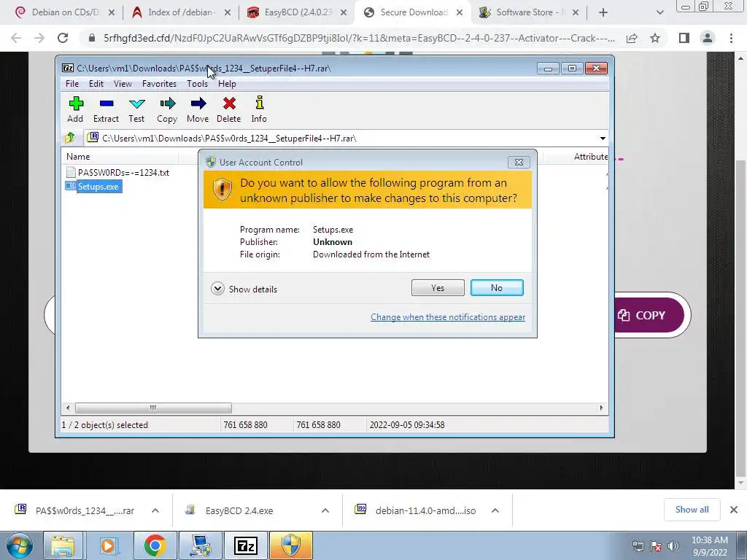
Task: Open the Chrome three-dot menu
Action: tap(731, 38)
